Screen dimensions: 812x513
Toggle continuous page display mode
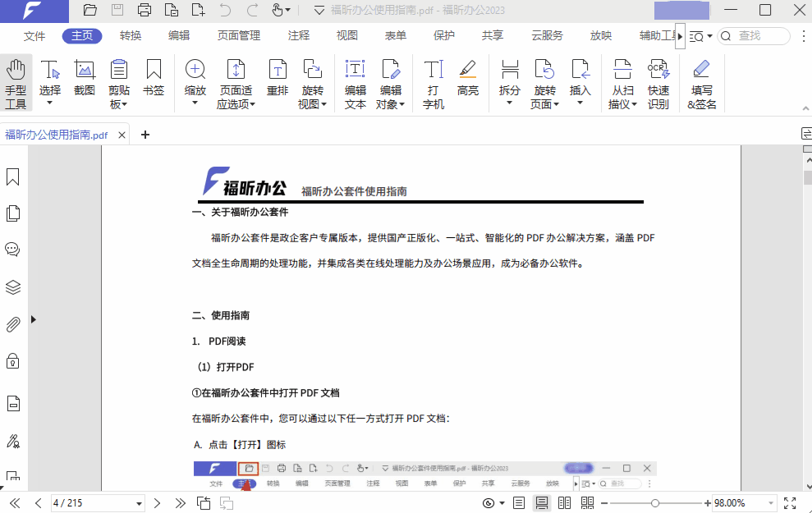point(543,503)
